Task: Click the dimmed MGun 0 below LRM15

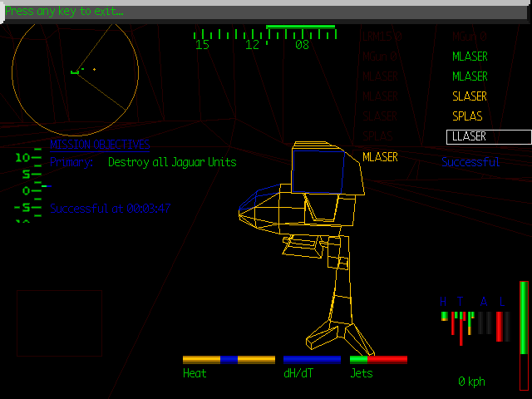Action: (x=379, y=57)
